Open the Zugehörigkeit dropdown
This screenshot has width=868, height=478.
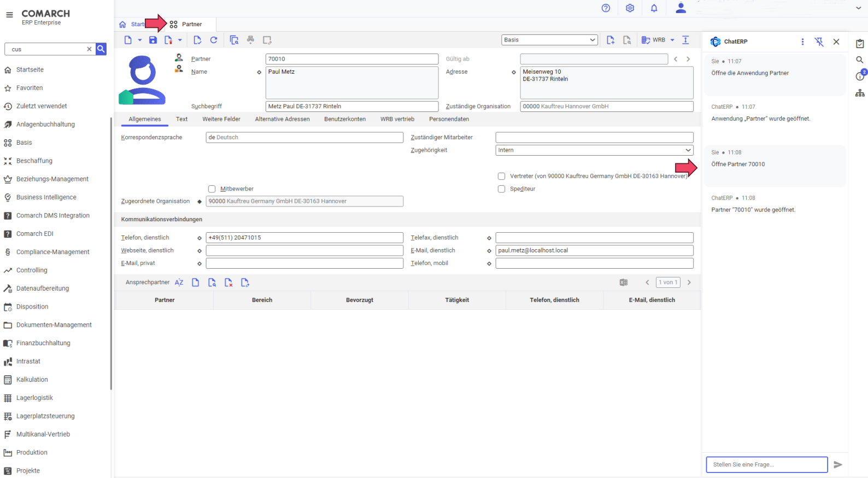[594, 150]
